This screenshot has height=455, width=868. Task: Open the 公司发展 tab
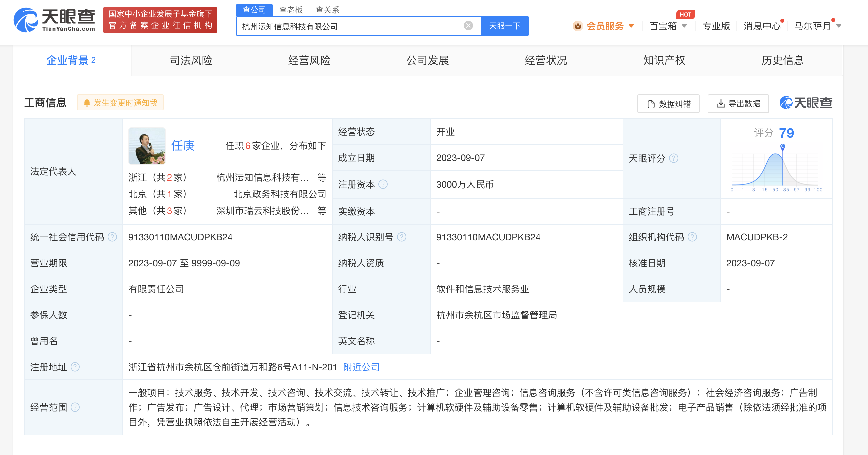tap(428, 60)
